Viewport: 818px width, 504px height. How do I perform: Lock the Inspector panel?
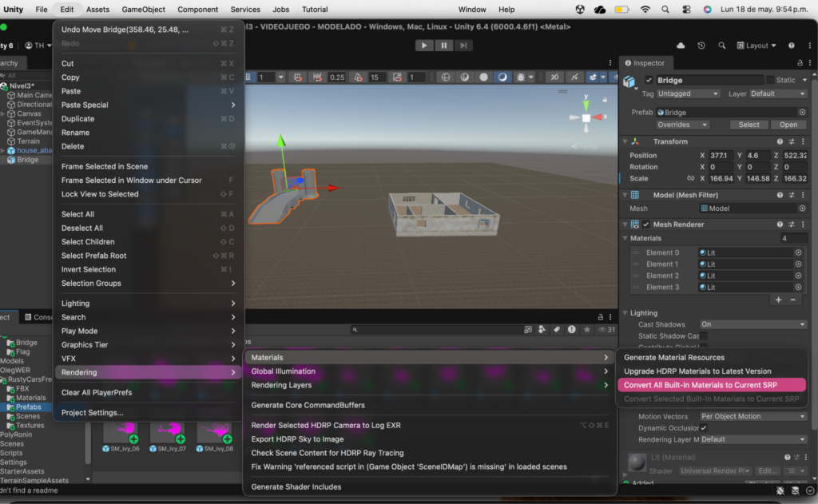coord(800,62)
